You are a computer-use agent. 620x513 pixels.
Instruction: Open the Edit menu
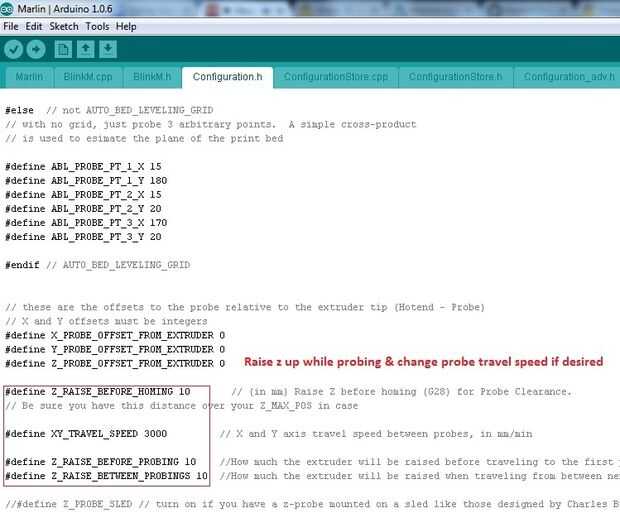(x=34, y=27)
